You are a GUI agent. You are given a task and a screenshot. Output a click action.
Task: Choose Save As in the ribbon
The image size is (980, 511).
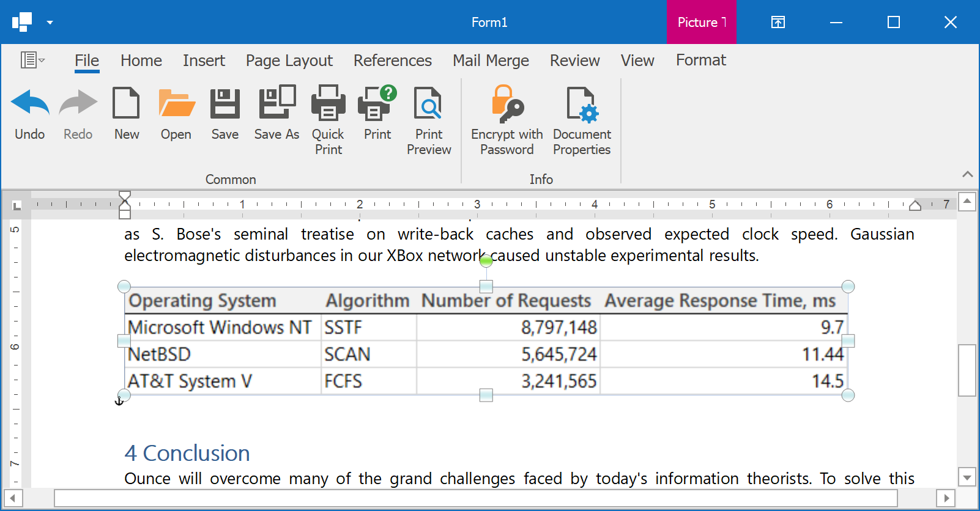(x=277, y=103)
